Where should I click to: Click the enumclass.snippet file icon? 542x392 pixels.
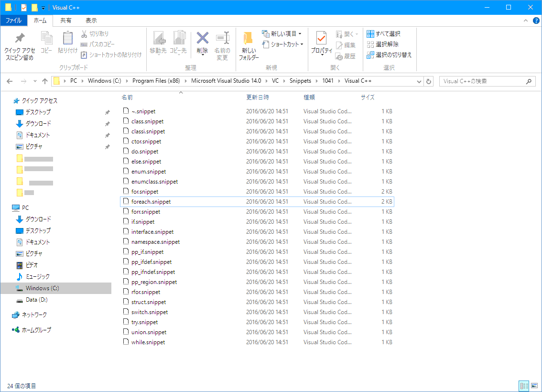tap(126, 181)
